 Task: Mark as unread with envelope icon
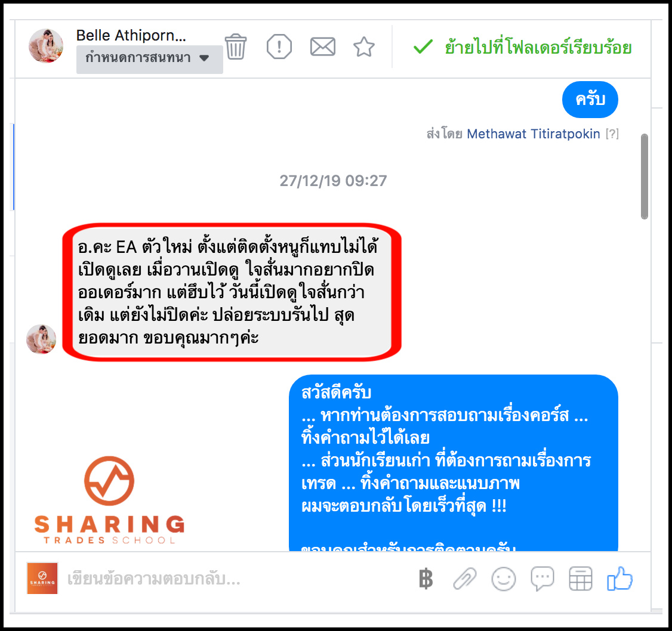[x=323, y=47]
